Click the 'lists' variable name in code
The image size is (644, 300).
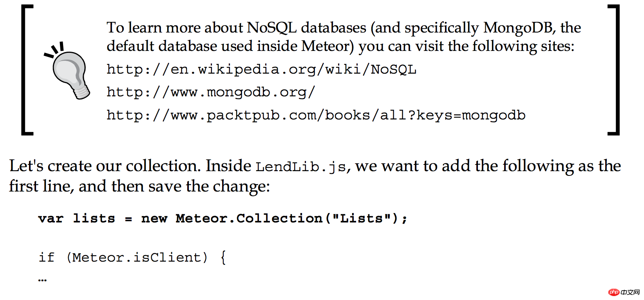tap(94, 219)
